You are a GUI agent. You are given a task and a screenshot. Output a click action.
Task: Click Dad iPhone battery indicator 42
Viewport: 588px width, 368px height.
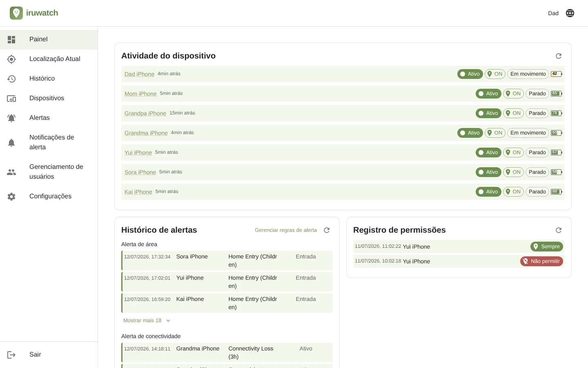557,74
